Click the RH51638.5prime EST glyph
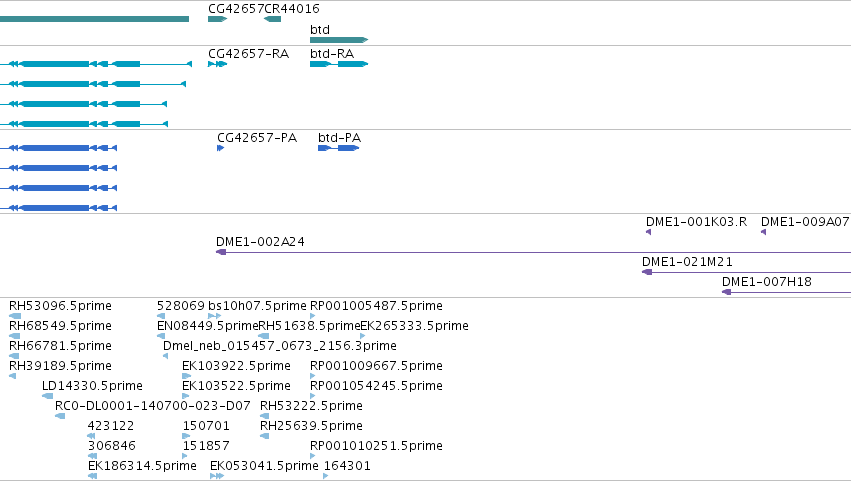851x481 pixels. [x=264, y=336]
